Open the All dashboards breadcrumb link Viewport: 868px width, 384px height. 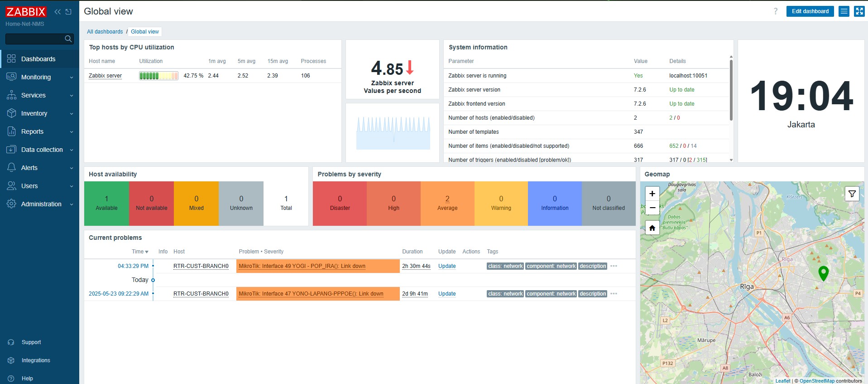point(105,32)
